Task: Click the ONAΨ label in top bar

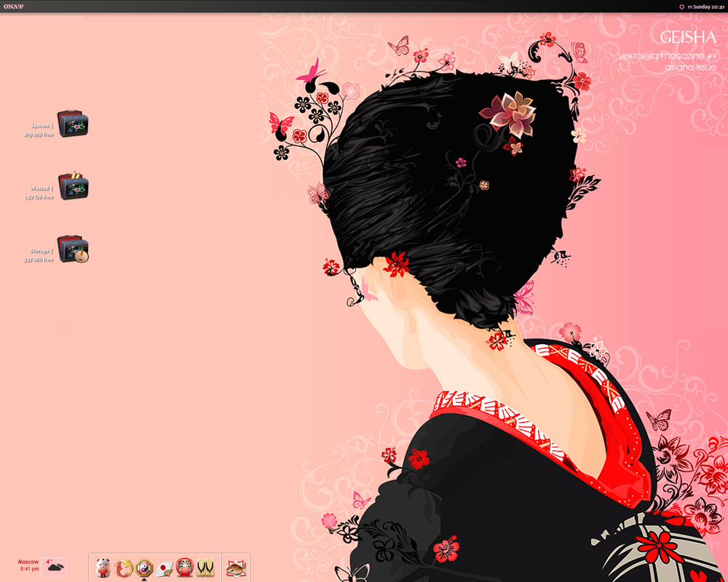Action: click(x=13, y=7)
